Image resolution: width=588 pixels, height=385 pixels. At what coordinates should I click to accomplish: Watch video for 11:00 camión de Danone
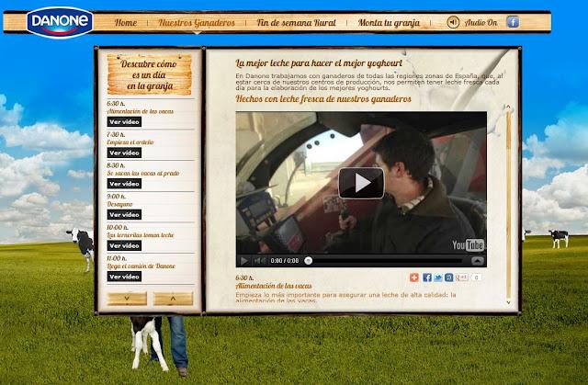[x=124, y=277]
